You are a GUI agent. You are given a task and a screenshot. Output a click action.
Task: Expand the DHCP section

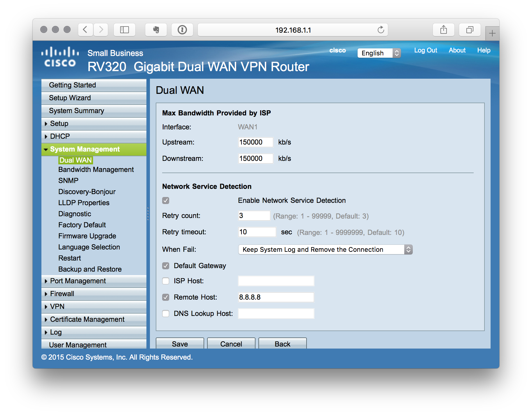94,136
